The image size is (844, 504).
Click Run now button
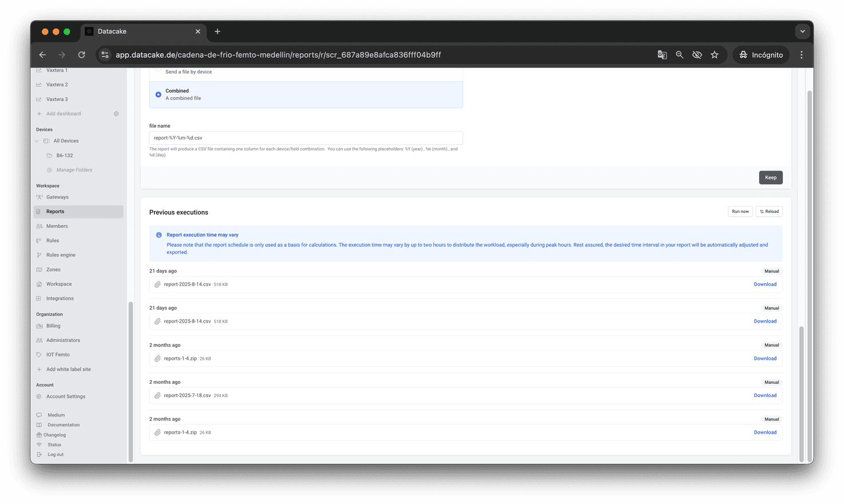coord(740,212)
